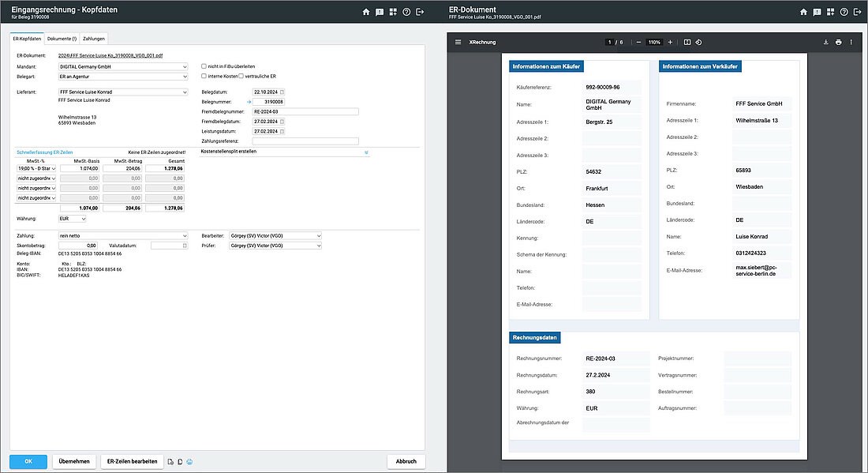The height and width of the screenshot is (473, 868).
Task: Download the XRechnung PDF
Action: click(x=825, y=42)
